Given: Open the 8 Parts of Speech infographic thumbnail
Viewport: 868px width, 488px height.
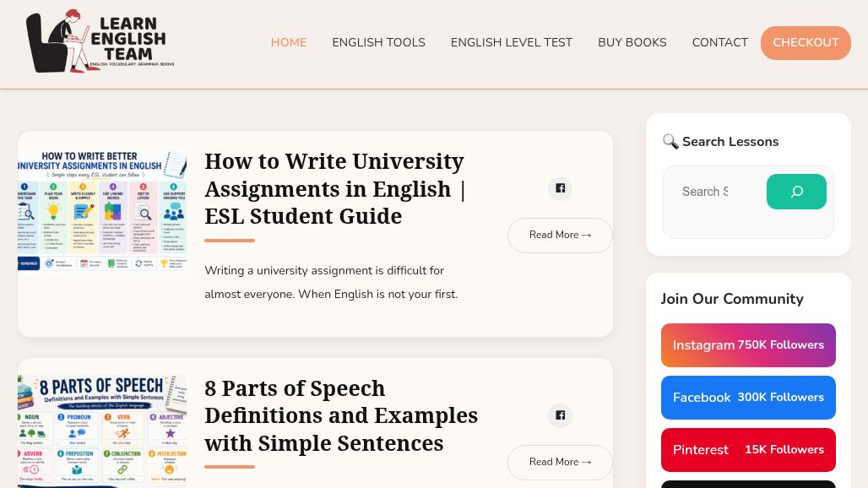Looking at the screenshot, I should pos(102,431).
